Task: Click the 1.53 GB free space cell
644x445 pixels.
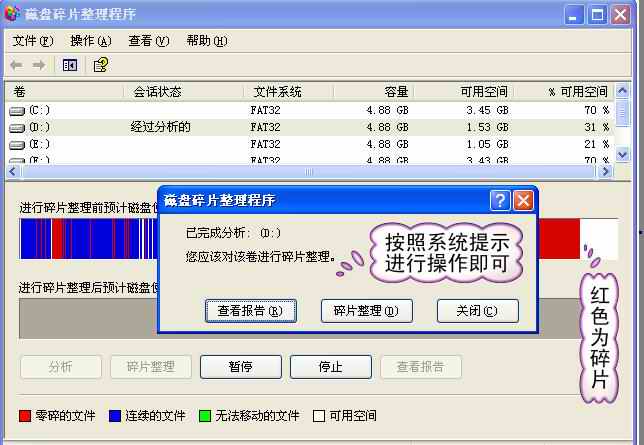Action: click(488, 127)
